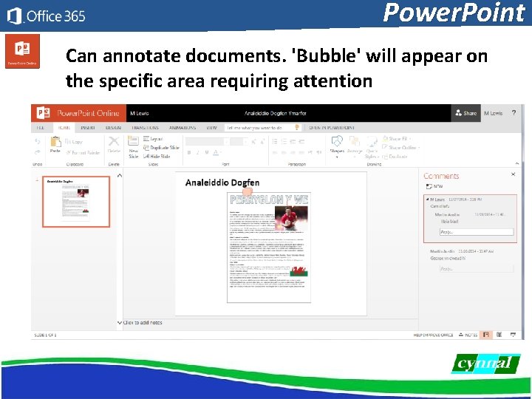
Task: Click the numbered list icon
Action: (284, 141)
